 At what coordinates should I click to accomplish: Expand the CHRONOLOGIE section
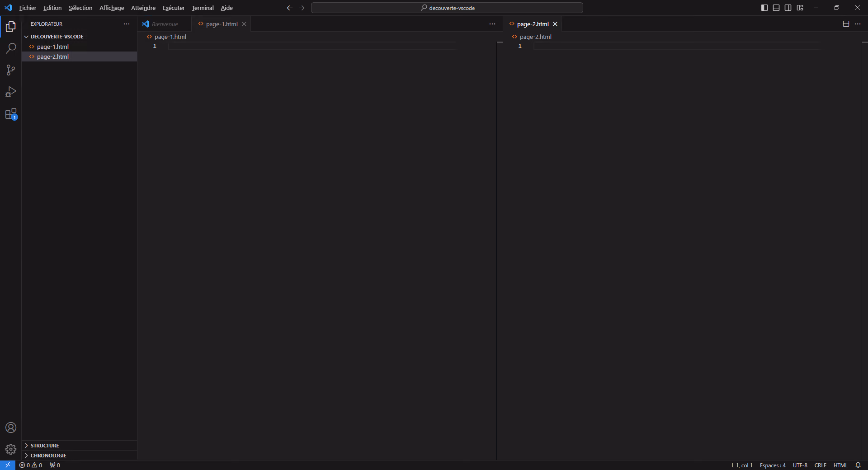(x=79, y=456)
